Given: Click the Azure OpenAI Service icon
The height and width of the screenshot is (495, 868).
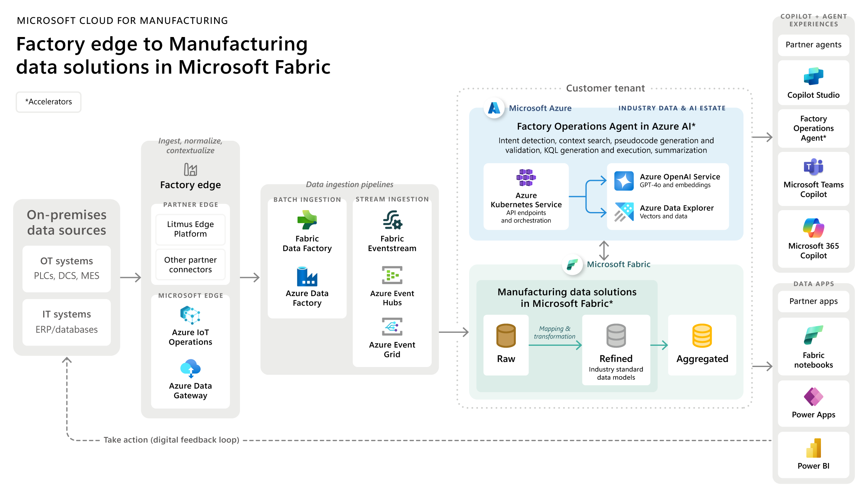Looking at the screenshot, I should (x=624, y=181).
